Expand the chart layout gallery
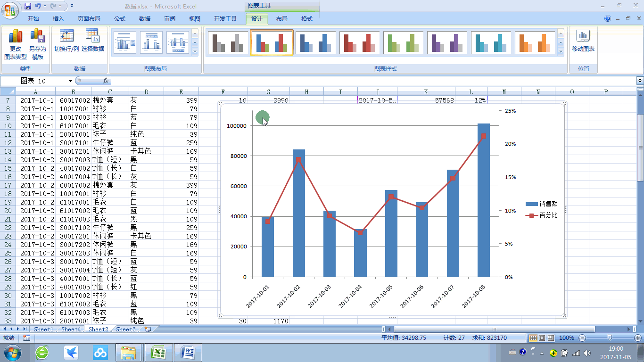644x362 pixels. tap(195, 51)
